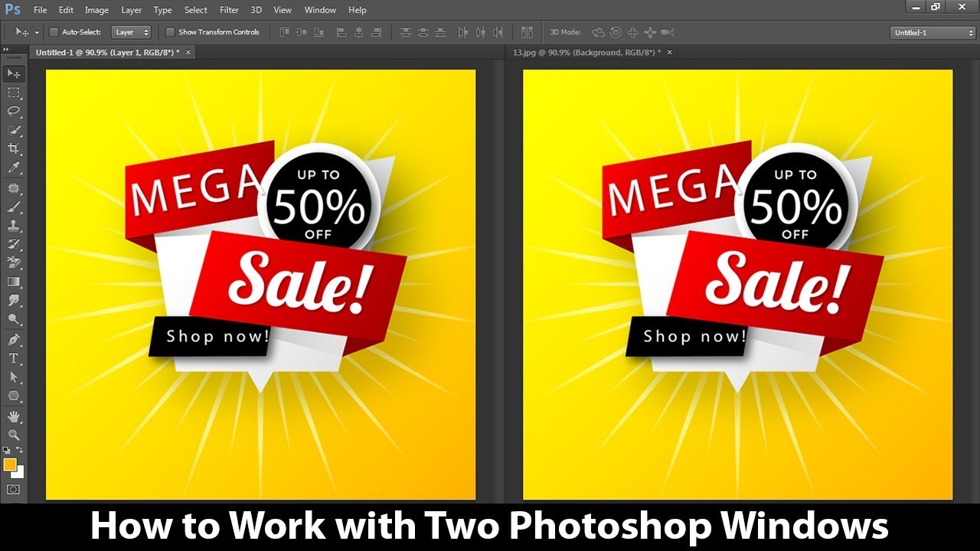
Task: Toggle Show Transform Controls checkbox
Action: [x=171, y=32]
